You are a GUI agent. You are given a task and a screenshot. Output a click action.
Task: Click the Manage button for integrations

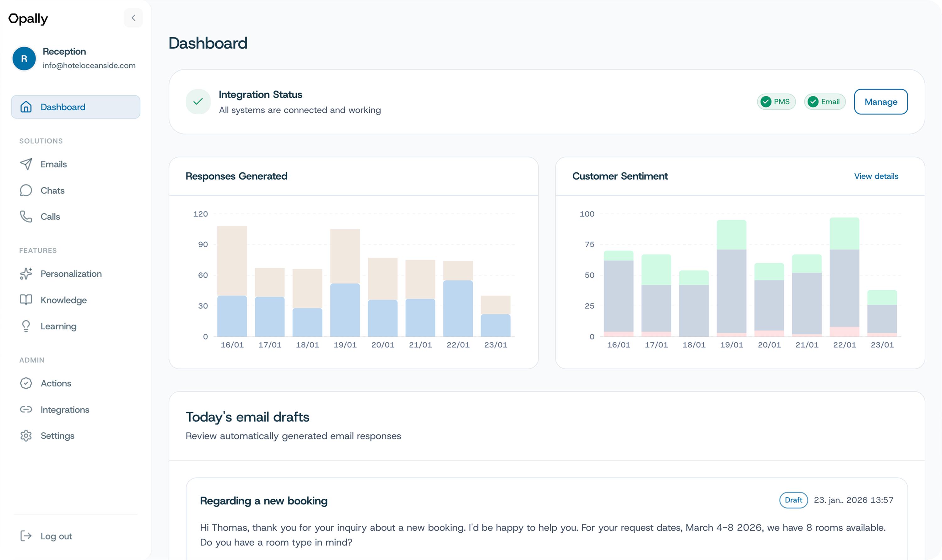click(x=881, y=101)
